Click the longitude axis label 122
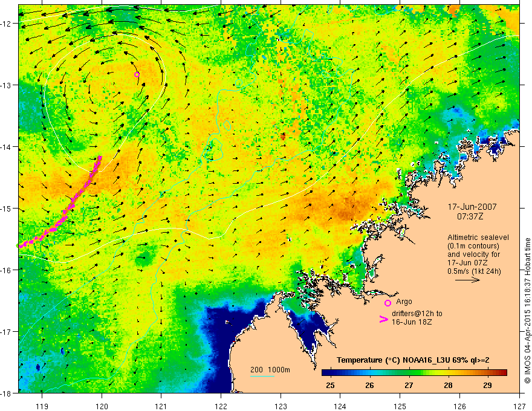 click(221, 406)
